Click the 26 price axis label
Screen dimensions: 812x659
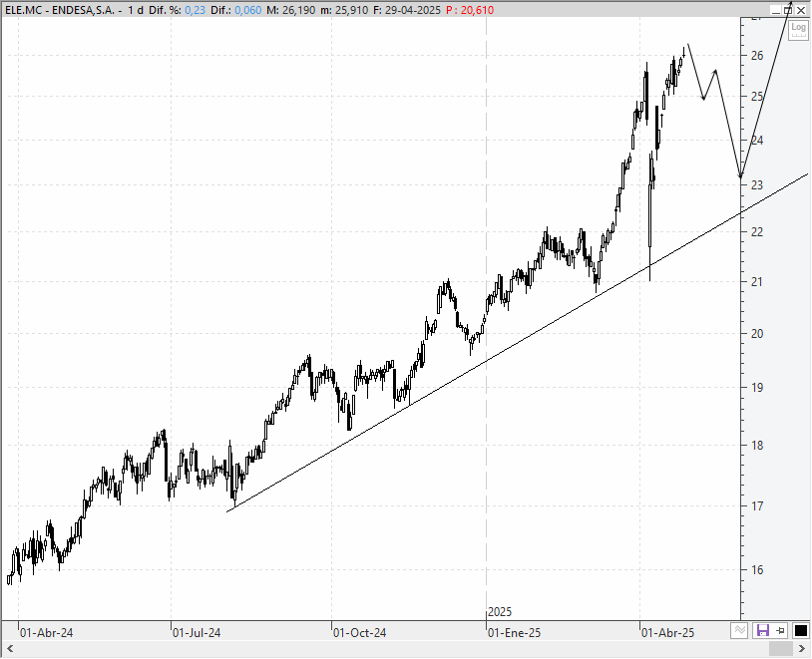(x=757, y=56)
